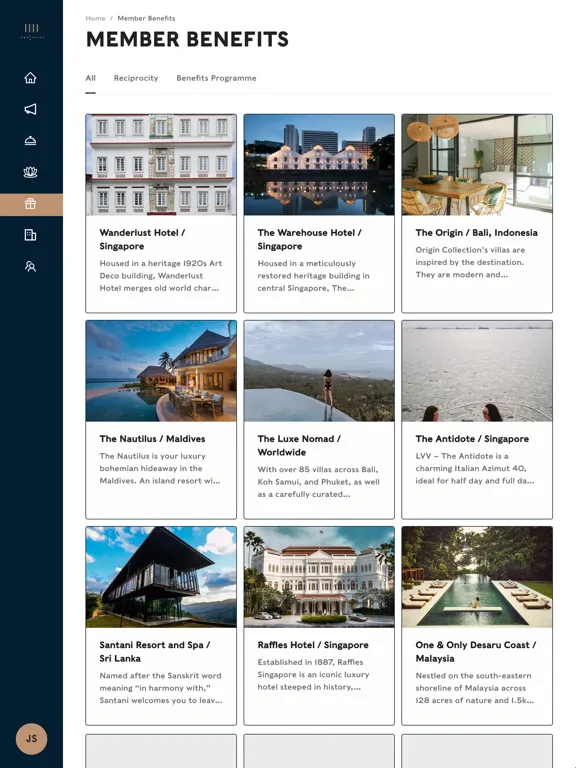Image resolution: width=576 pixels, height=768 pixels.
Task: Open the members people sidebar icon
Action: point(30,266)
